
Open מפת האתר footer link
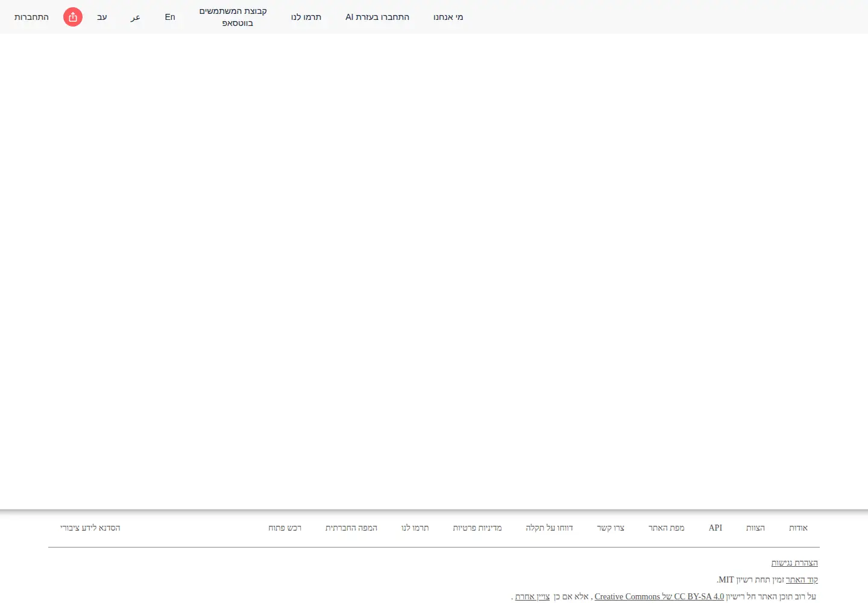(x=666, y=528)
